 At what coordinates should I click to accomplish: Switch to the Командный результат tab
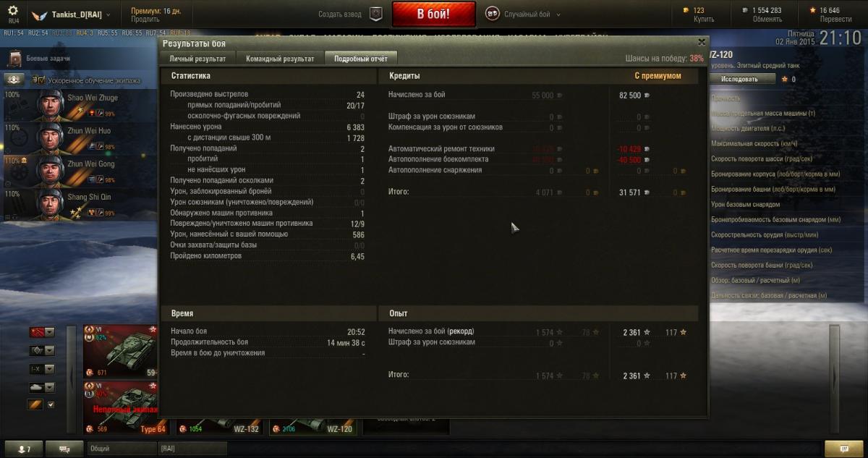[x=280, y=59]
